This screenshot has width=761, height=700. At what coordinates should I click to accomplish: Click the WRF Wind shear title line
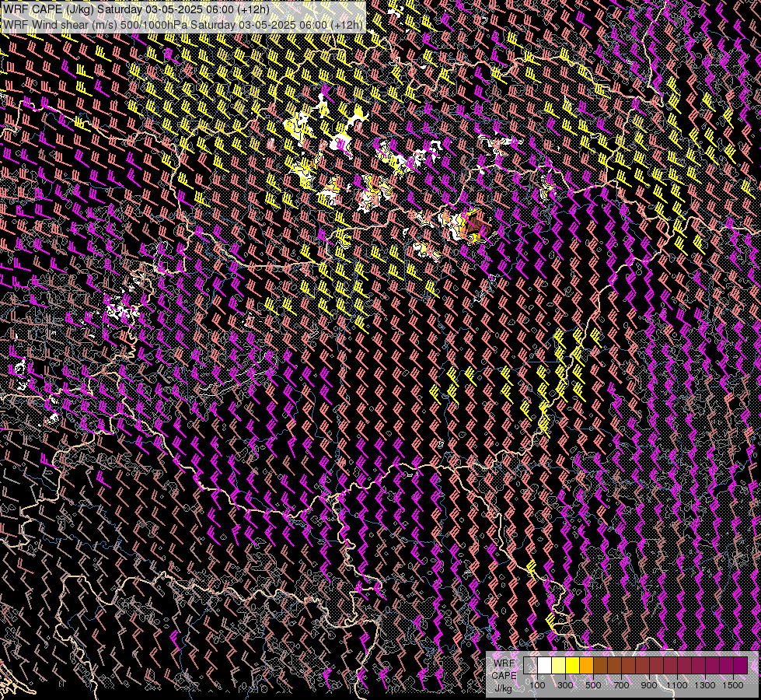point(183,25)
